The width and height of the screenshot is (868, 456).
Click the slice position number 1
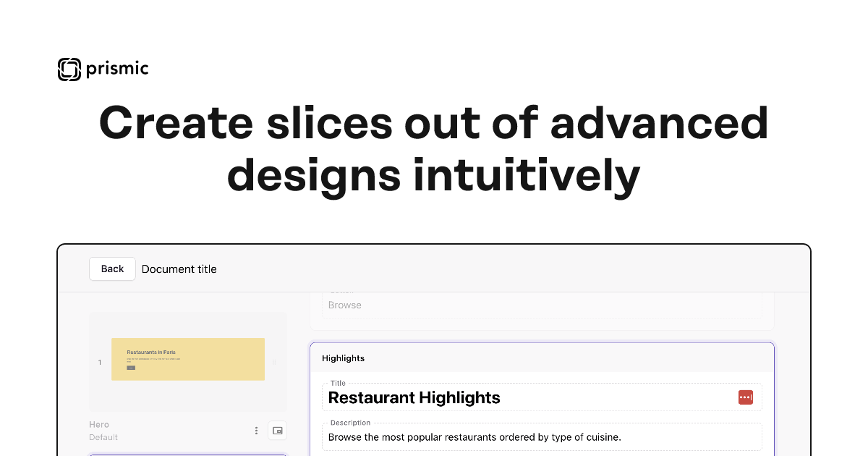(x=99, y=362)
